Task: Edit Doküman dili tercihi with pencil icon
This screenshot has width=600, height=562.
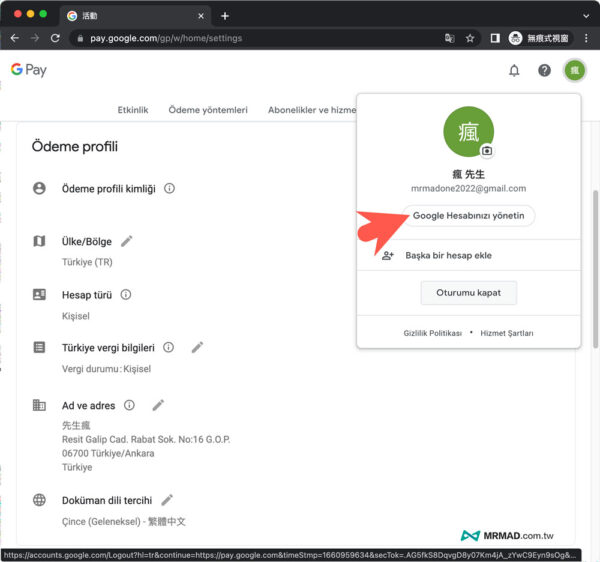Action: (x=167, y=499)
